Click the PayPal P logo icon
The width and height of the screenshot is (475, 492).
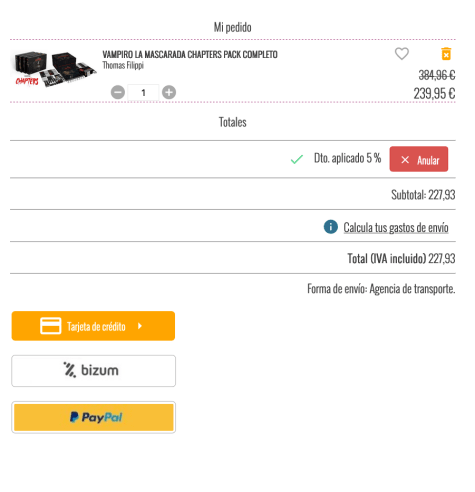(x=74, y=417)
